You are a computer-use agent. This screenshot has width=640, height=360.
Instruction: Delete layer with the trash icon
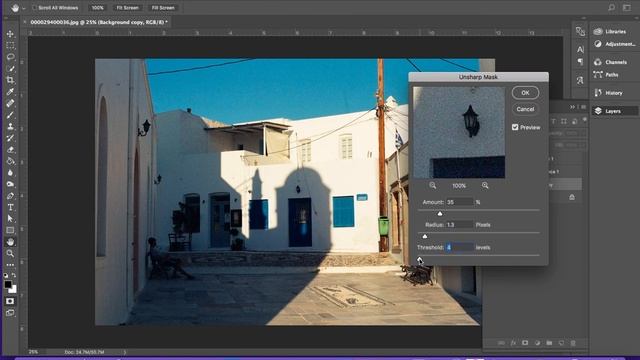(x=573, y=343)
